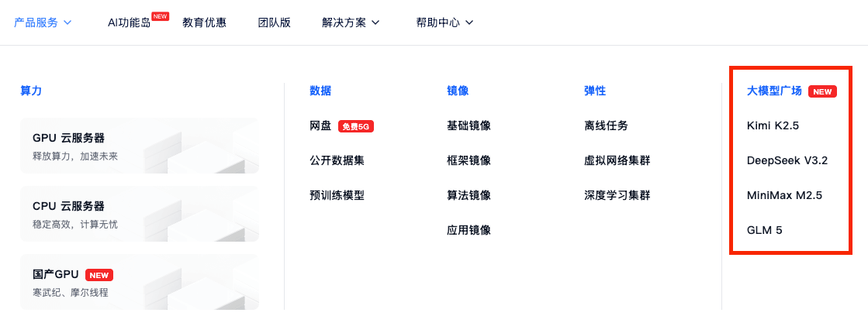Click the 网盘 link
868x323 pixels.
320,125
